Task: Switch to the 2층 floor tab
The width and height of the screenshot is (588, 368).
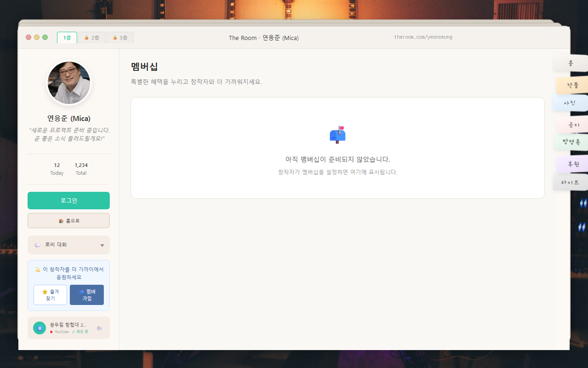Action: (x=92, y=38)
